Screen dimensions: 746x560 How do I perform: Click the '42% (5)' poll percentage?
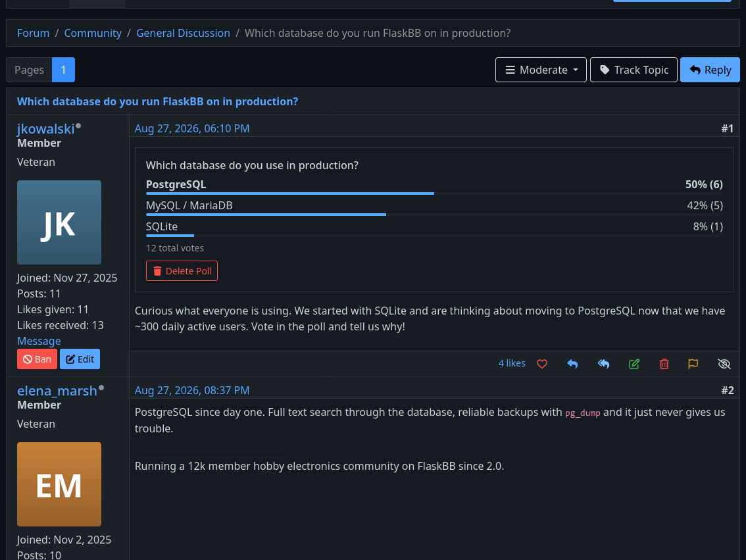(705, 205)
